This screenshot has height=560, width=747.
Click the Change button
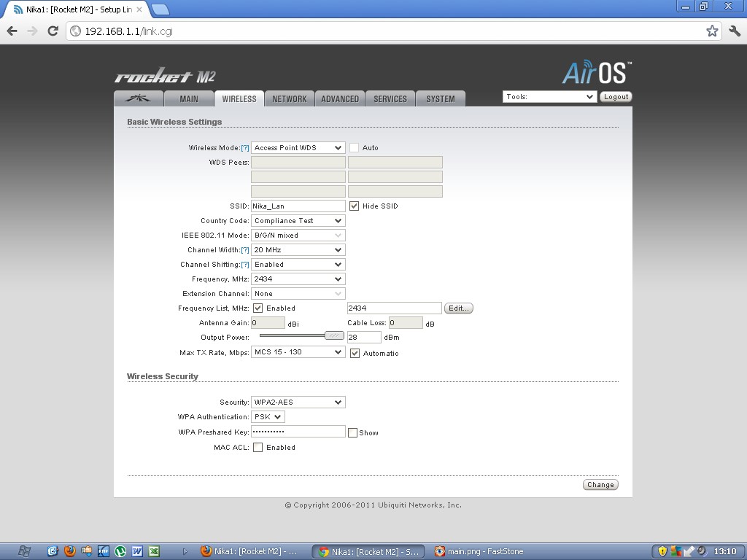[600, 485]
